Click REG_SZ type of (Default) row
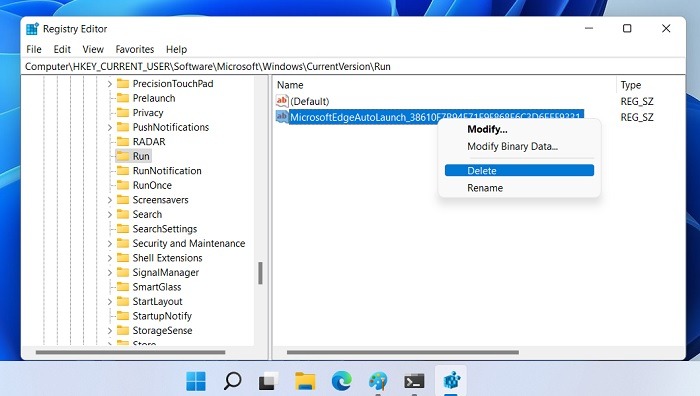Image resolution: width=700 pixels, height=396 pixels. click(637, 101)
